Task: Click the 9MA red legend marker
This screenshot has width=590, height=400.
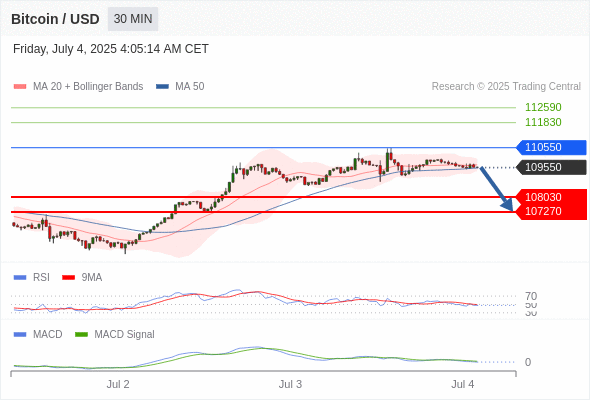Action: click(68, 278)
